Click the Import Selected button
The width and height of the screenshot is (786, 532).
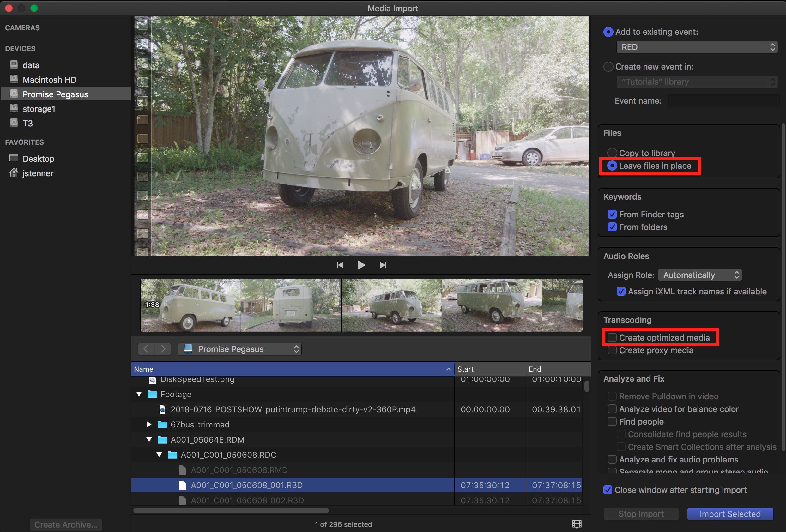[730, 514]
